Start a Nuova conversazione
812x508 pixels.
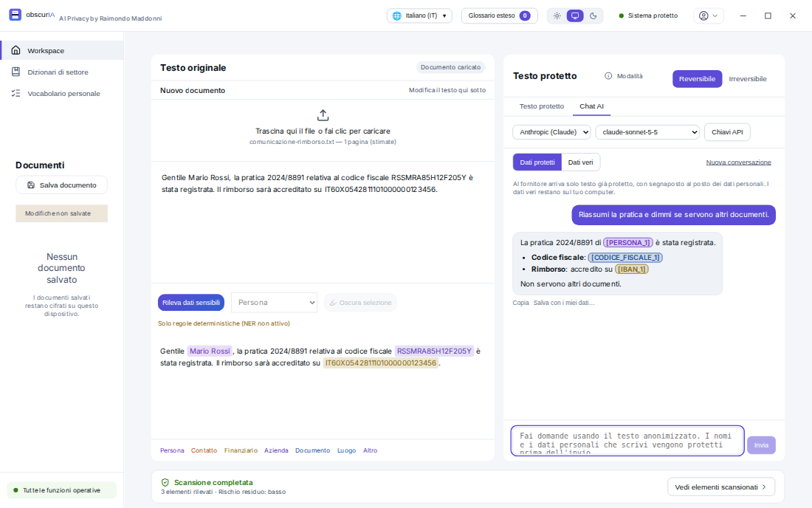738,162
